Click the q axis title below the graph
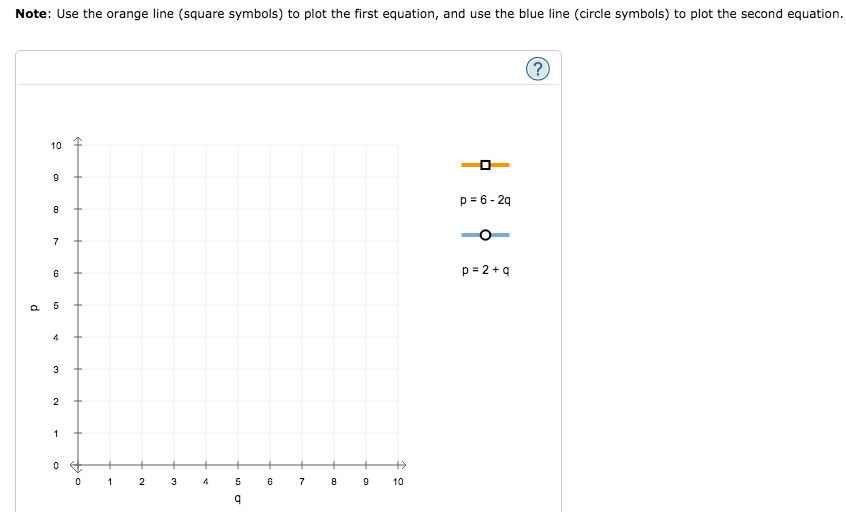 click(237, 499)
